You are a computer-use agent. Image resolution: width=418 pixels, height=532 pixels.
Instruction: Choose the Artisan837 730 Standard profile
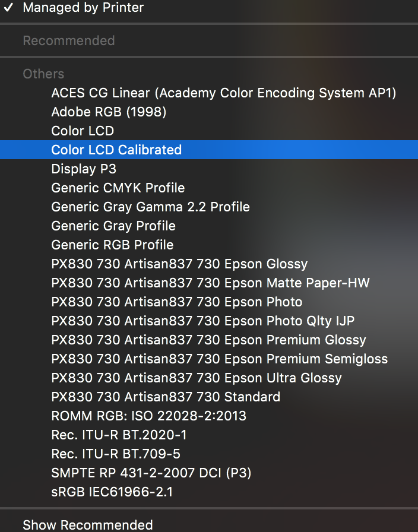tap(166, 397)
